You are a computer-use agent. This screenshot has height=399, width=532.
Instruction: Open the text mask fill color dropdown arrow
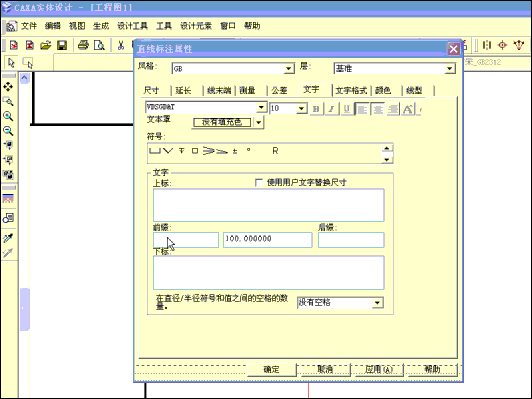[259, 122]
